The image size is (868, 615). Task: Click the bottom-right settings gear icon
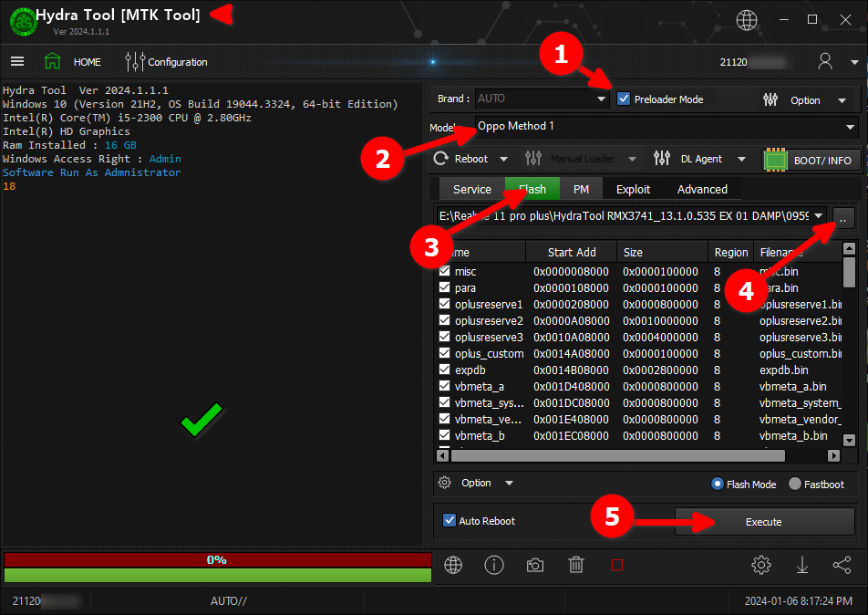[x=761, y=565]
